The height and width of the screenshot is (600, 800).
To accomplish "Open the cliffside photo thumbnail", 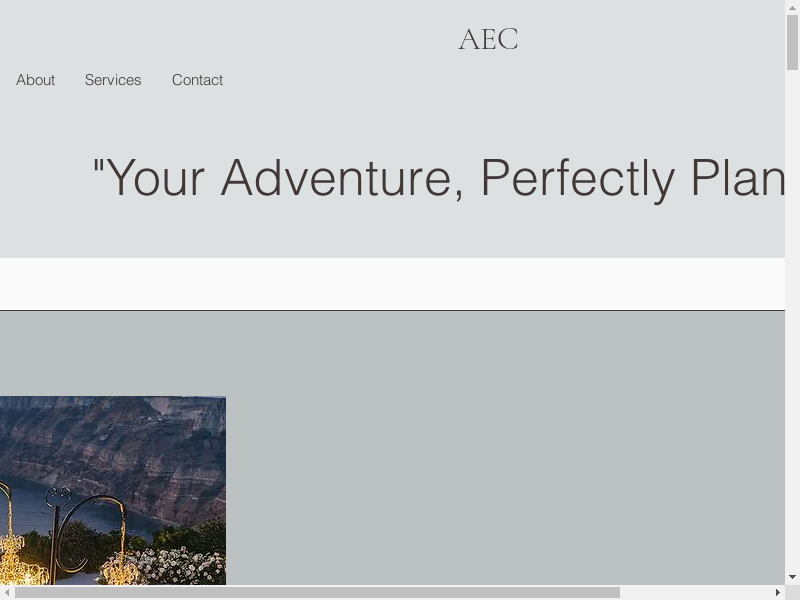I will [112, 490].
